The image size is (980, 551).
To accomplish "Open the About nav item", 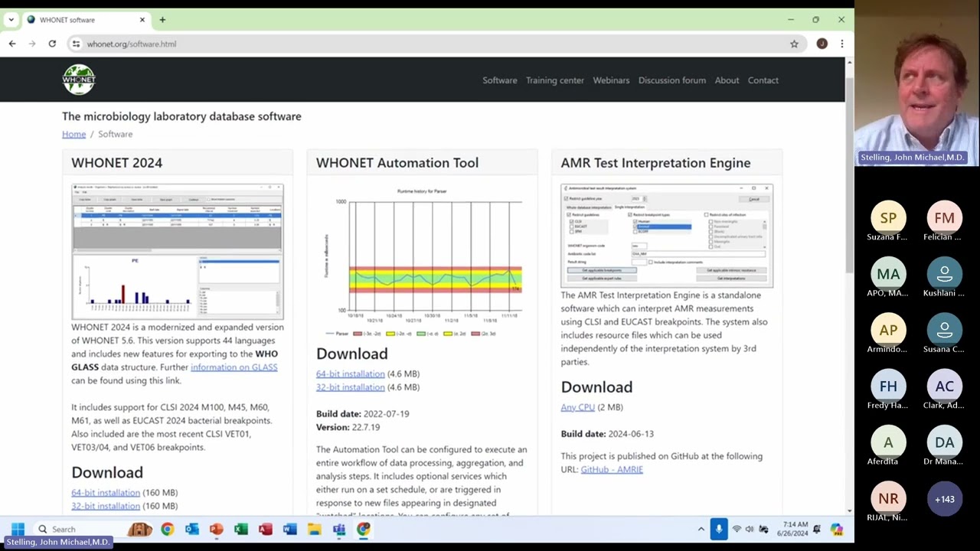I will tap(727, 80).
